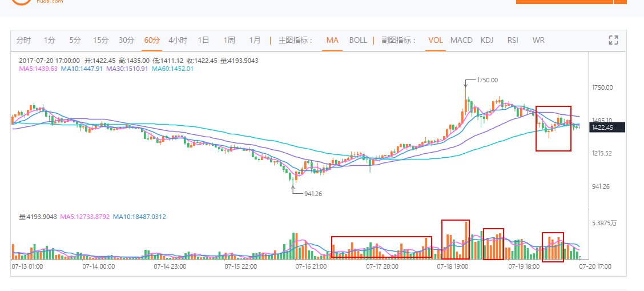Click the 941.26 low price marker
The image size is (644, 291).
click(313, 194)
